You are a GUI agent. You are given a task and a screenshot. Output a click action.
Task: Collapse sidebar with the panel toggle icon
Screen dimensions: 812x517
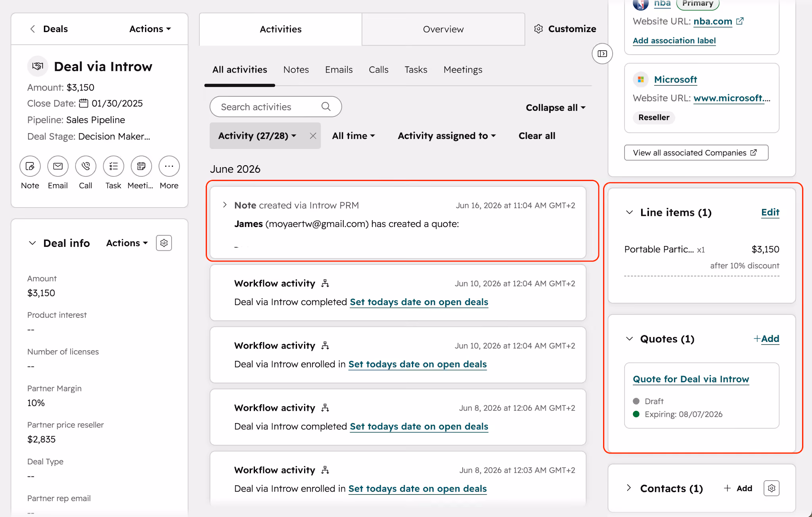(602, 53)
